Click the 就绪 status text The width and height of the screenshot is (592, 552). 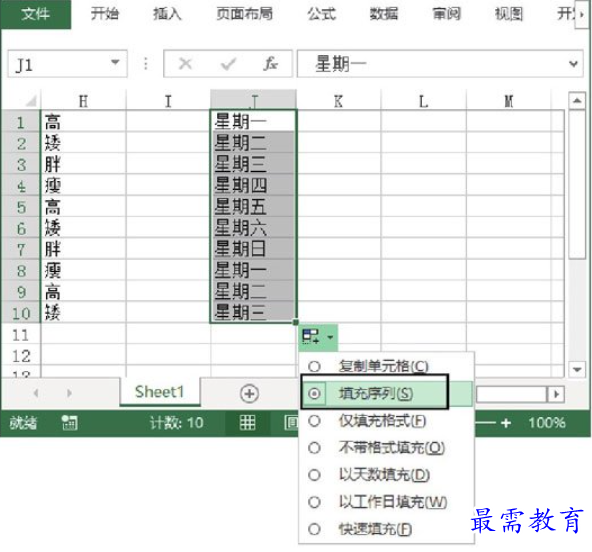tap(23, 422)
